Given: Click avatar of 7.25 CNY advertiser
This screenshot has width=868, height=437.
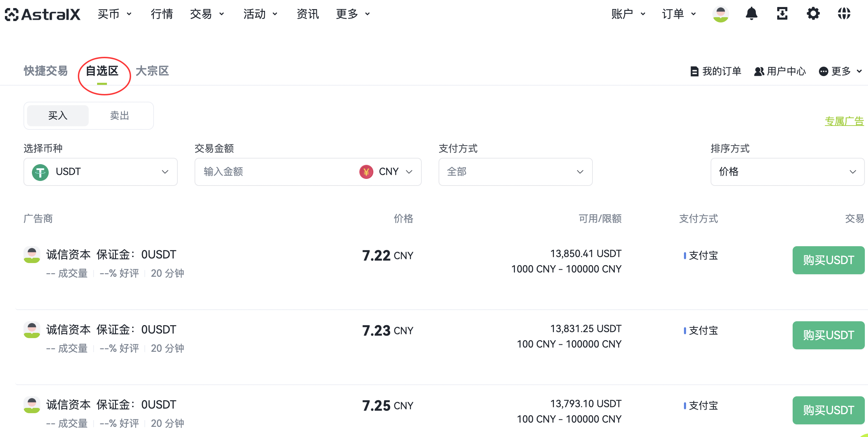Looking at the screenshot, I should pos(32,405).
